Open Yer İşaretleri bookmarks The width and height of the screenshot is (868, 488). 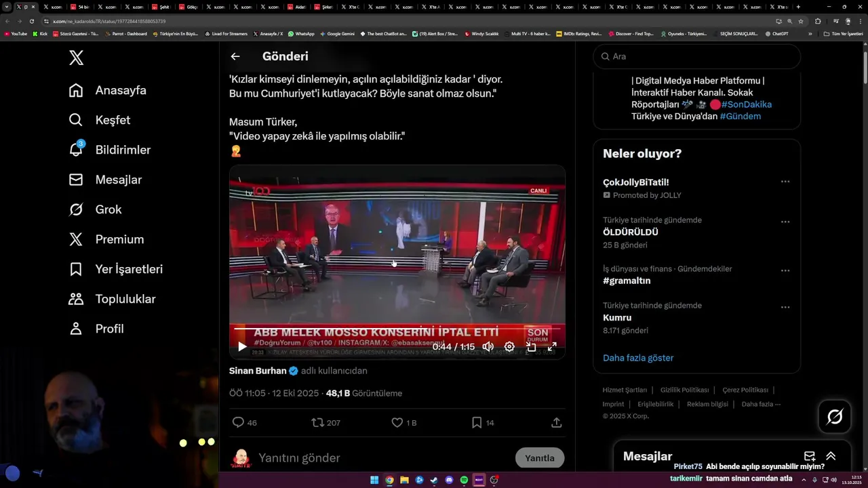[116, 269]
